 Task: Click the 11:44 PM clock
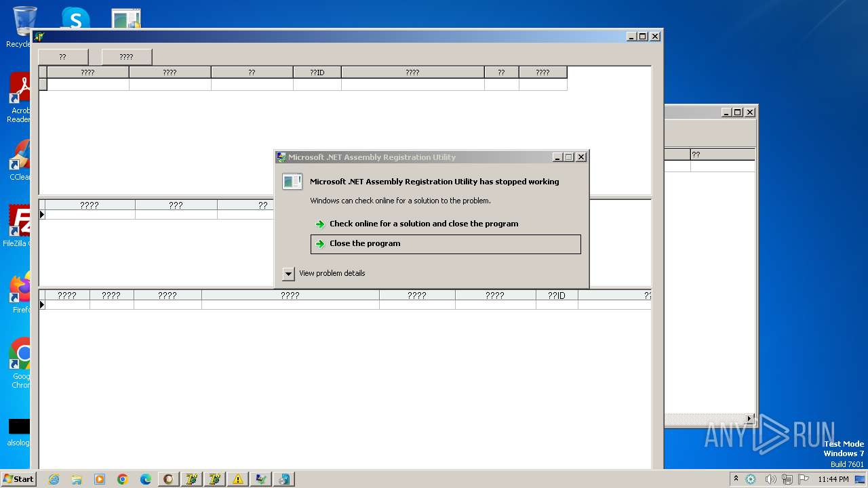point(833,479)
